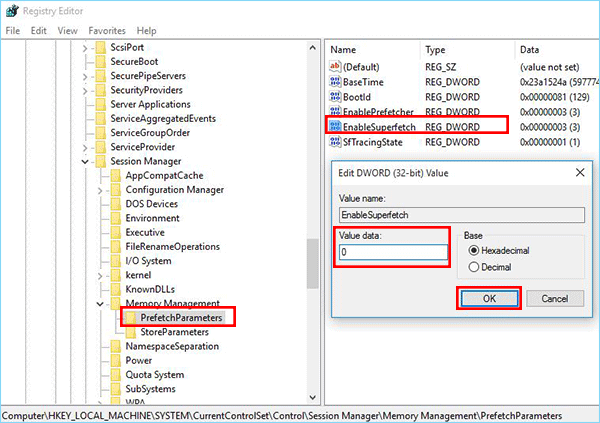
Task: Open the Favorites menu
Action: [107, 31]
